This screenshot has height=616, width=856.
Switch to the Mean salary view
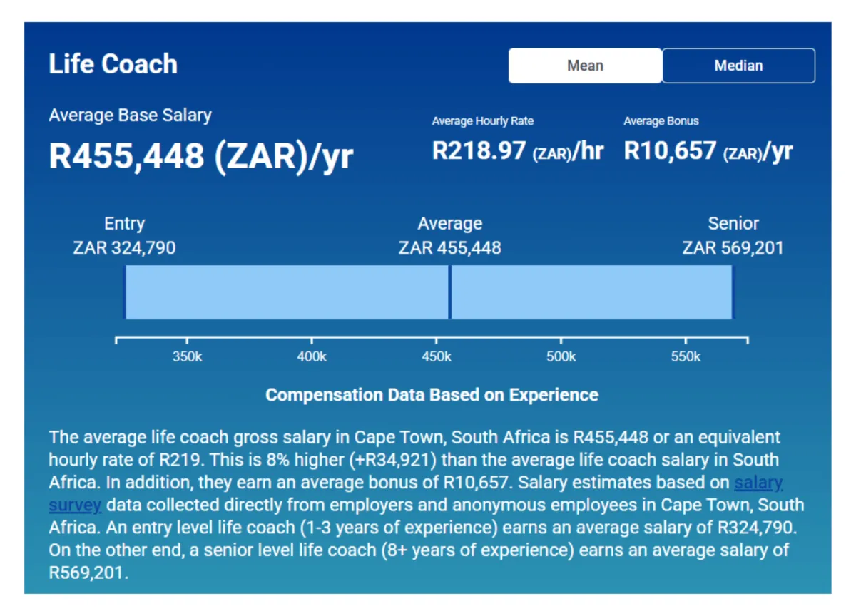point(585,66)
